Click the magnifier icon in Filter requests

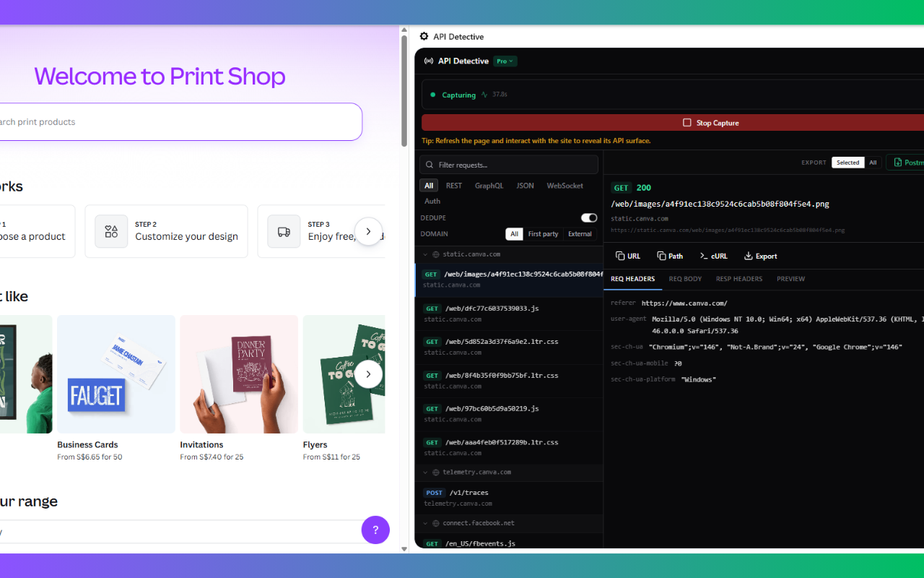(430, 165)
